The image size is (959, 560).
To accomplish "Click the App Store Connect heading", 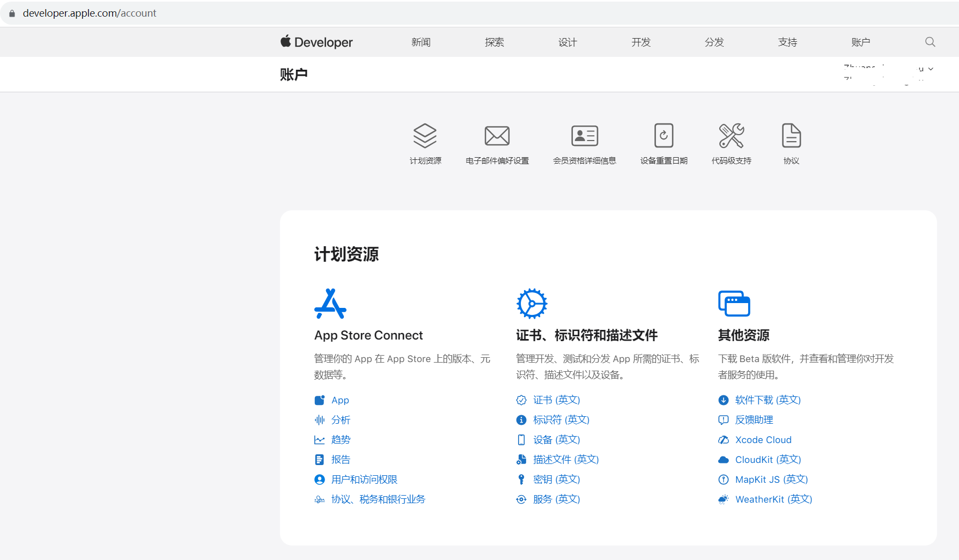I will 368,335.
